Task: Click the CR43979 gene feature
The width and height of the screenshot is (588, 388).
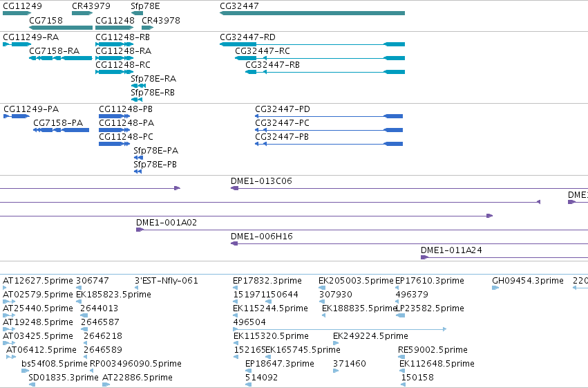Action: (x=82, y=13)
